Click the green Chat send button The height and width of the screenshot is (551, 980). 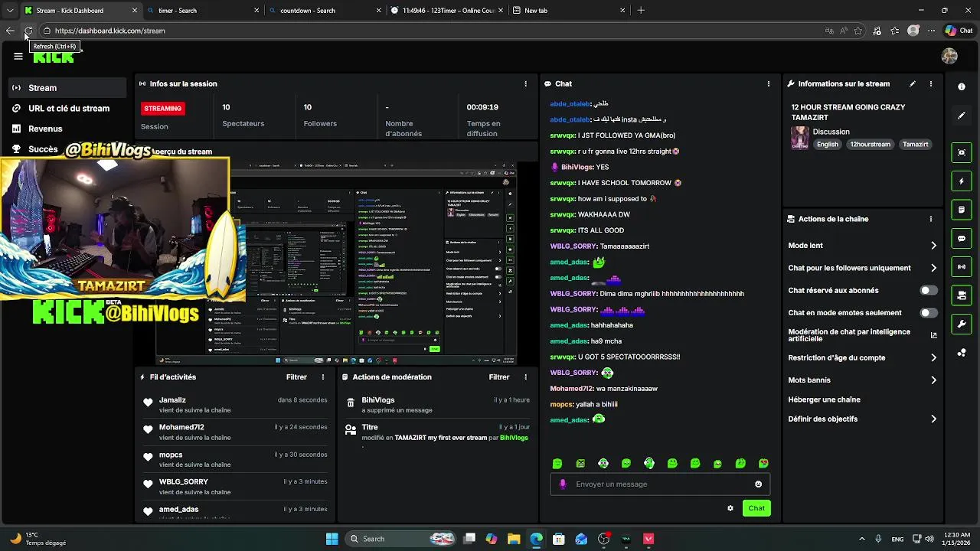click(756, 508)
